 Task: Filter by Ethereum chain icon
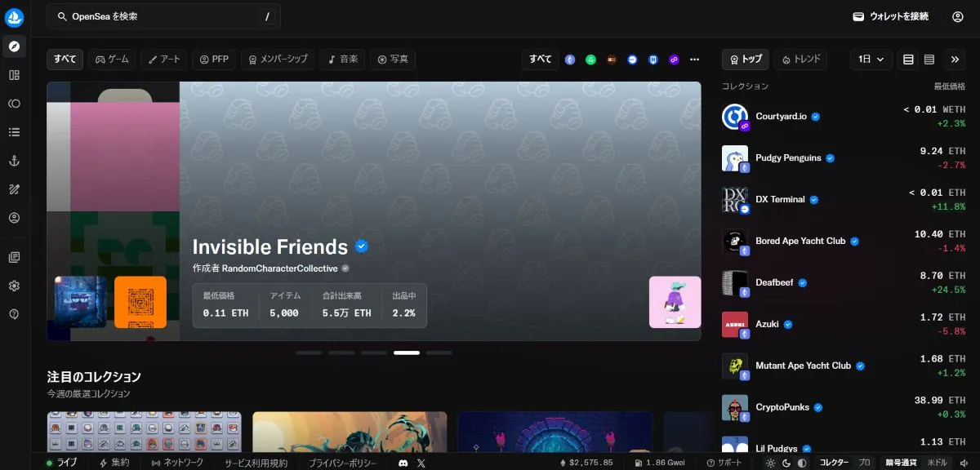570,60
